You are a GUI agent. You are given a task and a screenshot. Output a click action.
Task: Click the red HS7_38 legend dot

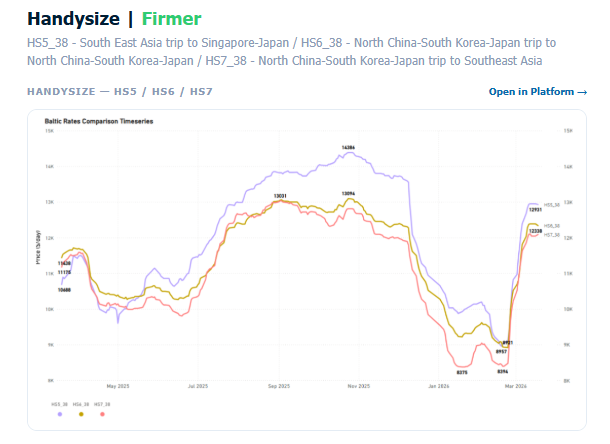point(102,414)
